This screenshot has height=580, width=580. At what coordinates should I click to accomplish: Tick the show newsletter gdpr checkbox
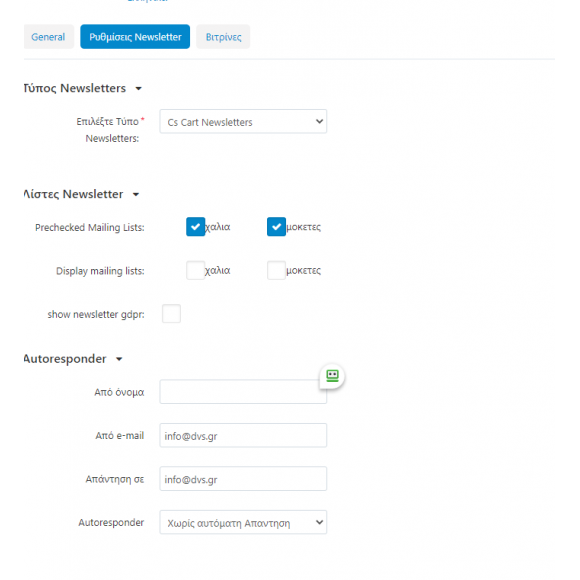171,314
